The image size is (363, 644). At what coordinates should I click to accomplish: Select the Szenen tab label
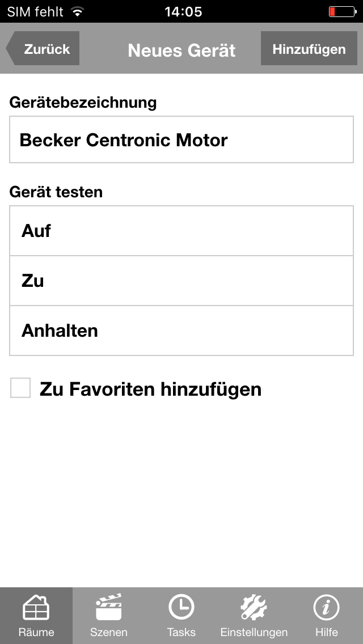pyautogui.click(x=108, y=632)
